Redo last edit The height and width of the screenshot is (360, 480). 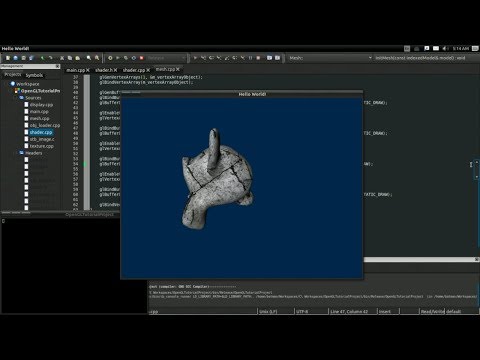[51, 58]
